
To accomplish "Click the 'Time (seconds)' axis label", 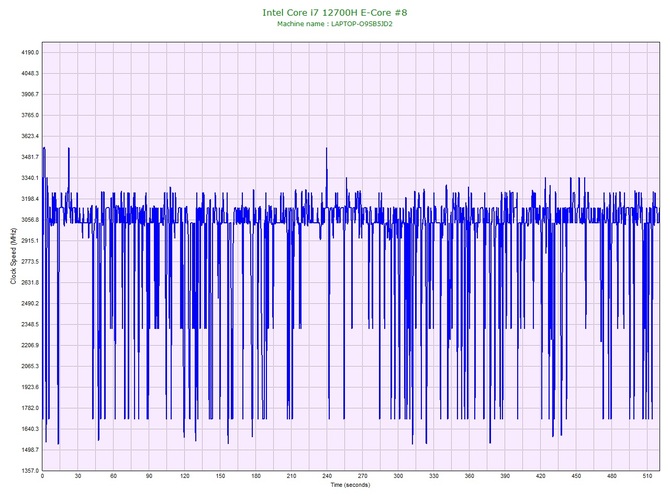I will coord(350,485).
